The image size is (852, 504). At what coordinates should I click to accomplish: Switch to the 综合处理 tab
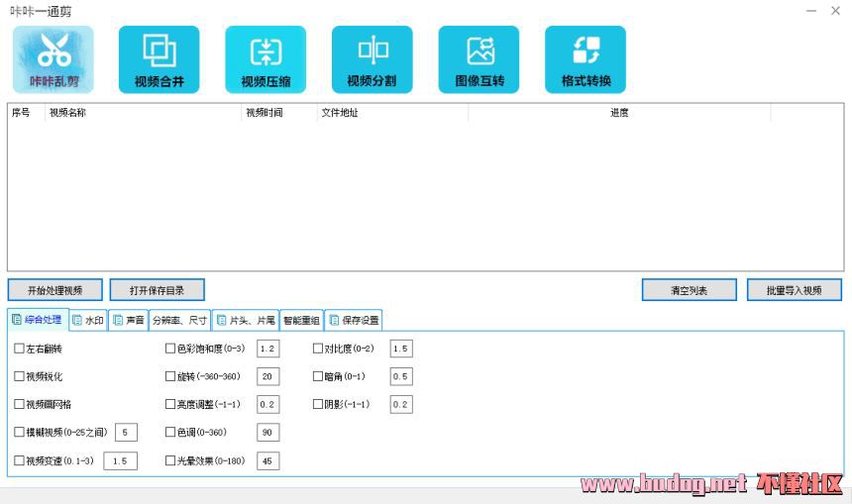click(x=38, y=320)
